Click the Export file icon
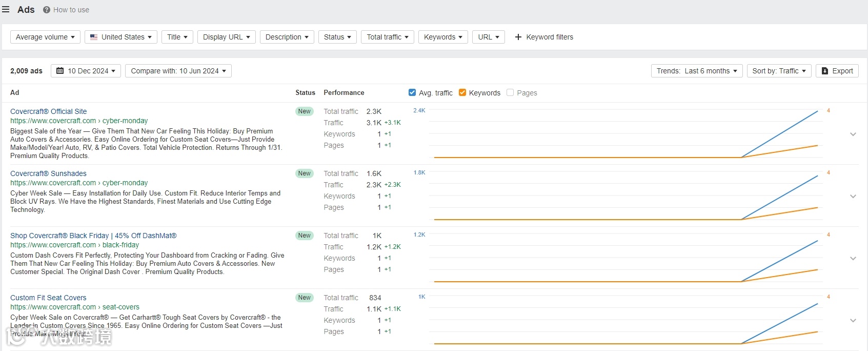Screen dimensions: 868x351 tap(825, 71)
